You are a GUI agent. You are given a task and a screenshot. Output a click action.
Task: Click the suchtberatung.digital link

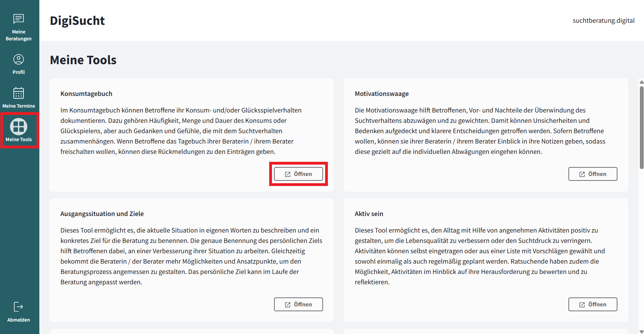(603, 21)
